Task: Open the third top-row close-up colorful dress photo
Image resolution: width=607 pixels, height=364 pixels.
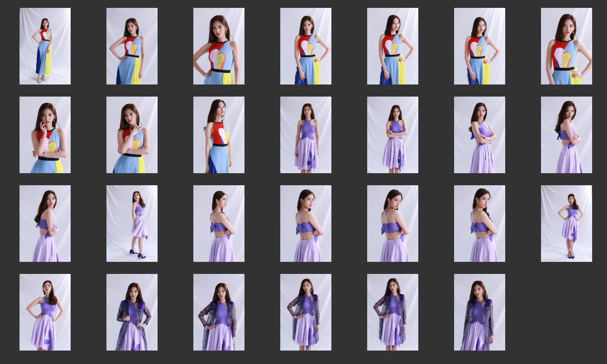Action: coord(219,46)
